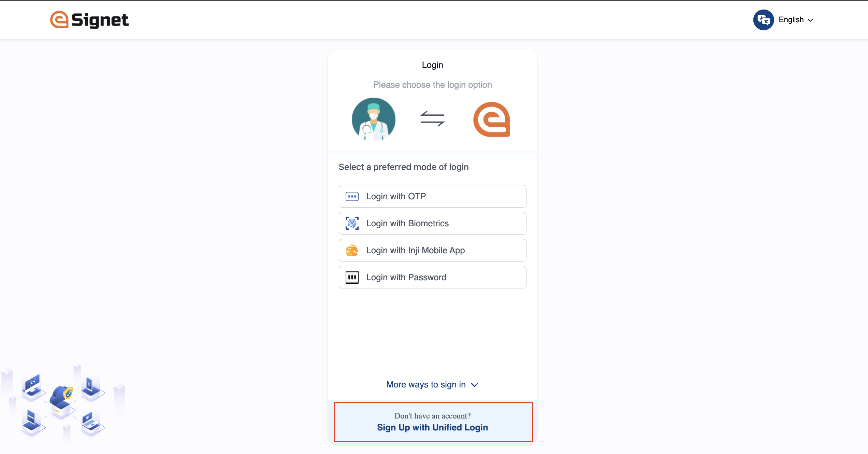Click the password field icon
The image size is (868, 454).
pyautogui.click(x=352, y=277)
